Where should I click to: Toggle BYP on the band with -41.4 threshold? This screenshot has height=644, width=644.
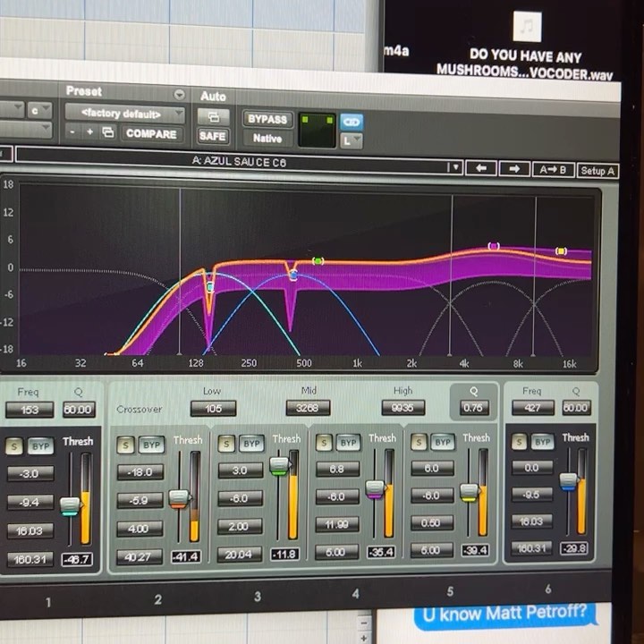click(152, 445)
